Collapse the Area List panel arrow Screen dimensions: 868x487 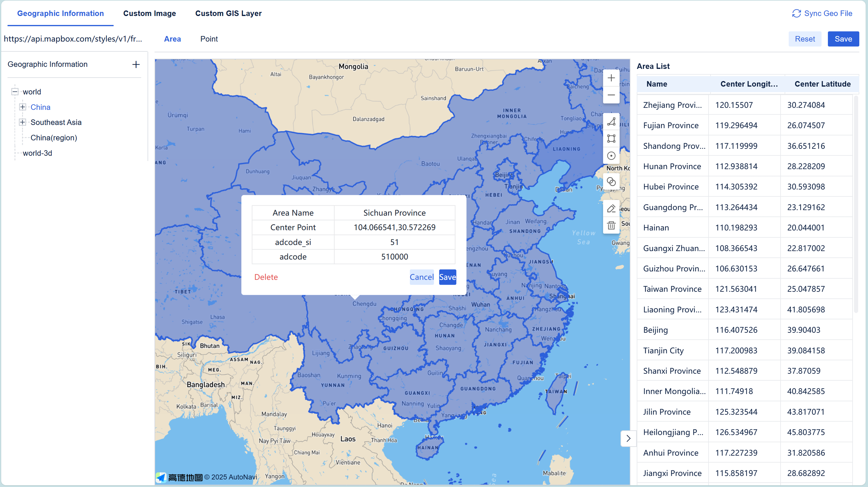click(x=628, y=438)
